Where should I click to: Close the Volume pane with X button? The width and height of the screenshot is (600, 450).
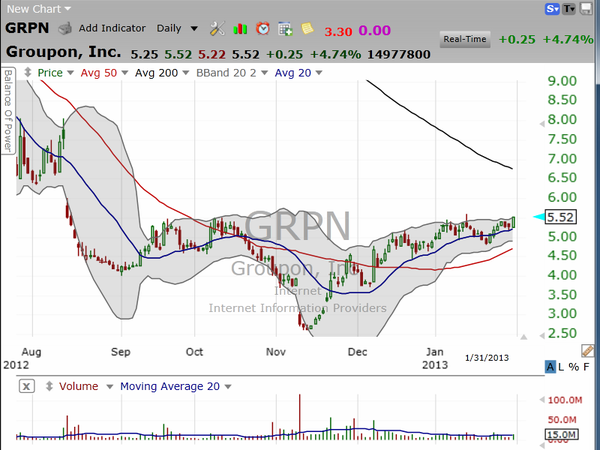(x=26, y=386)
